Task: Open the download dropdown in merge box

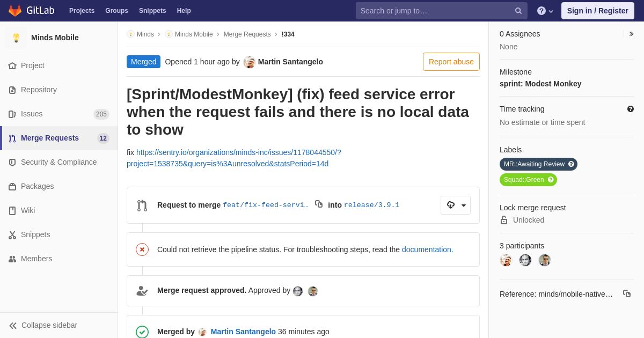Action: point(456,205)
